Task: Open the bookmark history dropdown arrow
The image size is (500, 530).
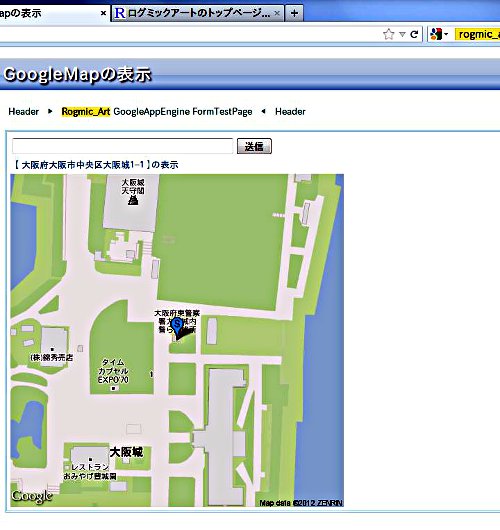Action: pos(402,34)
